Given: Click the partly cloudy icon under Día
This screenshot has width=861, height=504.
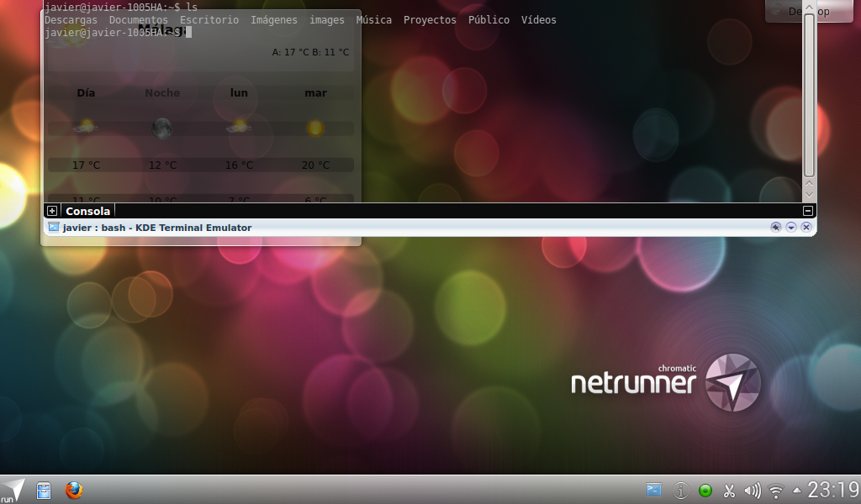Looking at the screenshot, I should pos(86,127).
